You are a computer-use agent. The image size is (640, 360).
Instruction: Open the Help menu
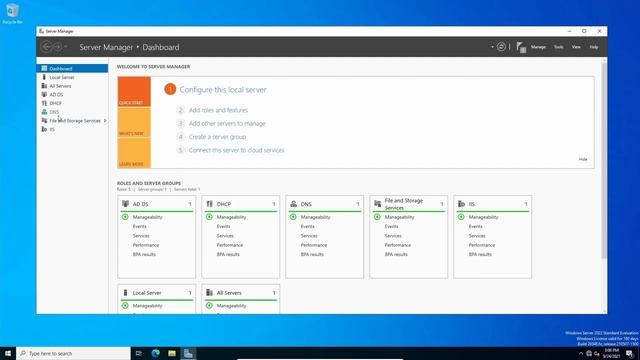point(593,47)
